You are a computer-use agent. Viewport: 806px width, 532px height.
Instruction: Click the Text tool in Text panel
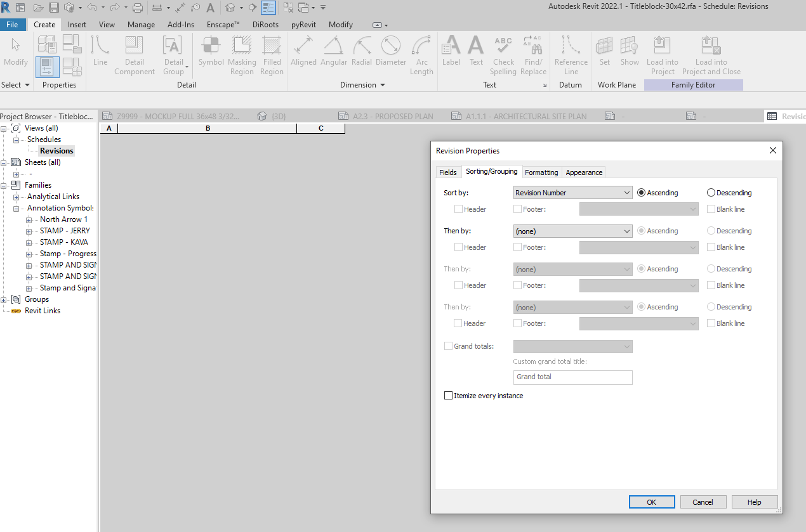pyautogui.click(x=476, y=51)
